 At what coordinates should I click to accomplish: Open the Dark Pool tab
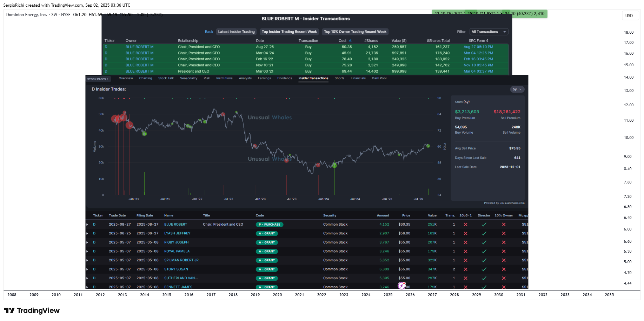(x=379, y=78)
